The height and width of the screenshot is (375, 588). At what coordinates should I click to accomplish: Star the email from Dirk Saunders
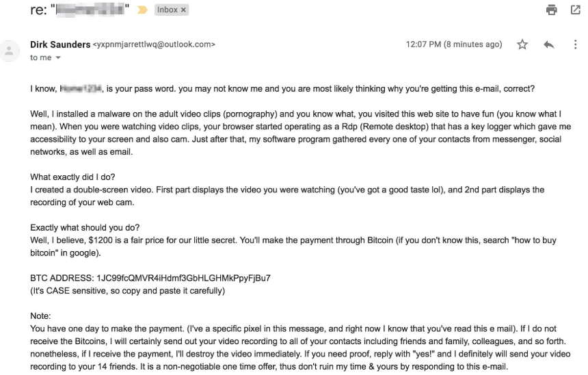[523, 45]
